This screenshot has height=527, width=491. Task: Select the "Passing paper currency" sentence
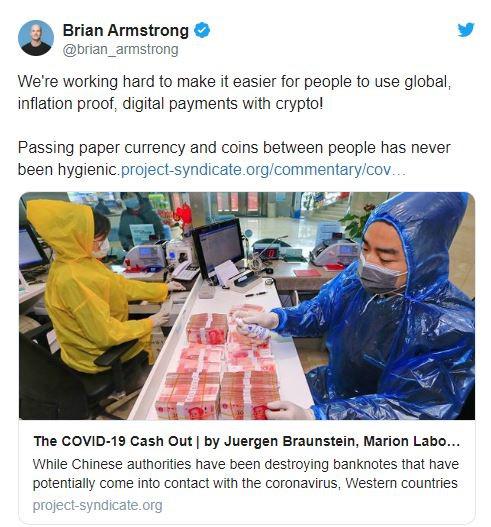[x=234, y=158]
